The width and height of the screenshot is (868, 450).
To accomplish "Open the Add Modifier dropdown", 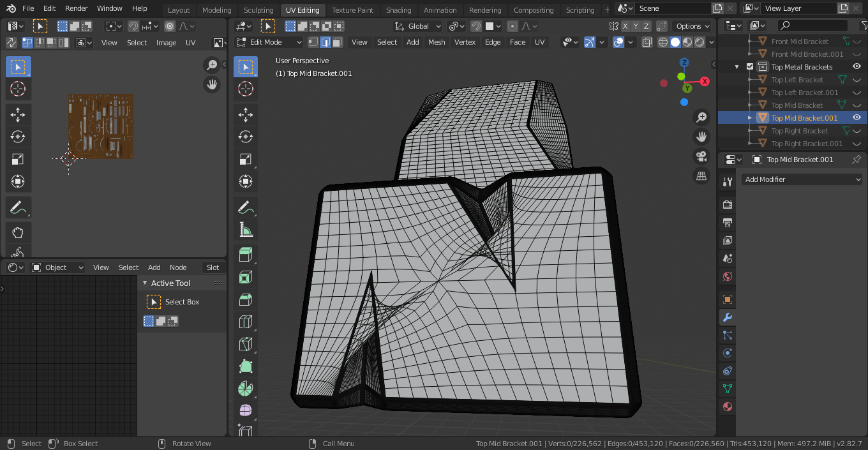I will 802,179.
